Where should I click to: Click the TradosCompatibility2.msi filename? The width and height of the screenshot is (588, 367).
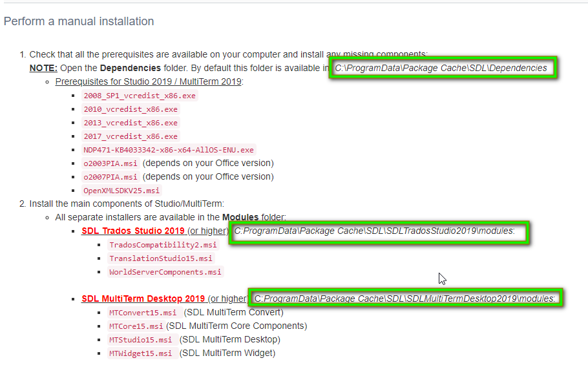tap(163, 245)
